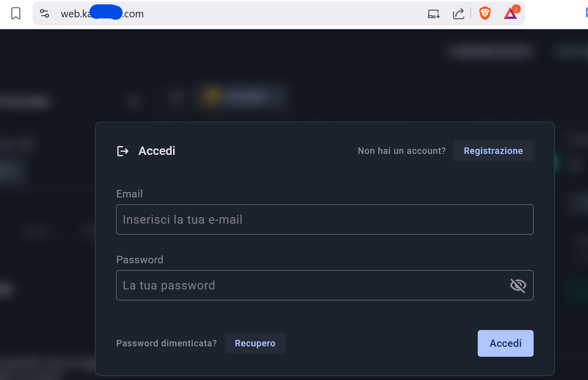Click the login arrow icon beside Accedi heading

pyautogui.click(x=123, y=151)
